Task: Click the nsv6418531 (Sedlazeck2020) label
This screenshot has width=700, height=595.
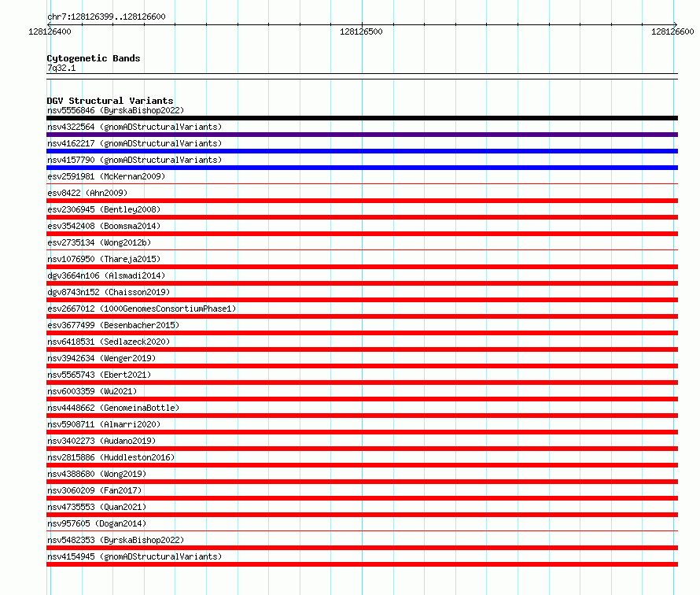Action: pyautogui.click(x=109, y=342)
